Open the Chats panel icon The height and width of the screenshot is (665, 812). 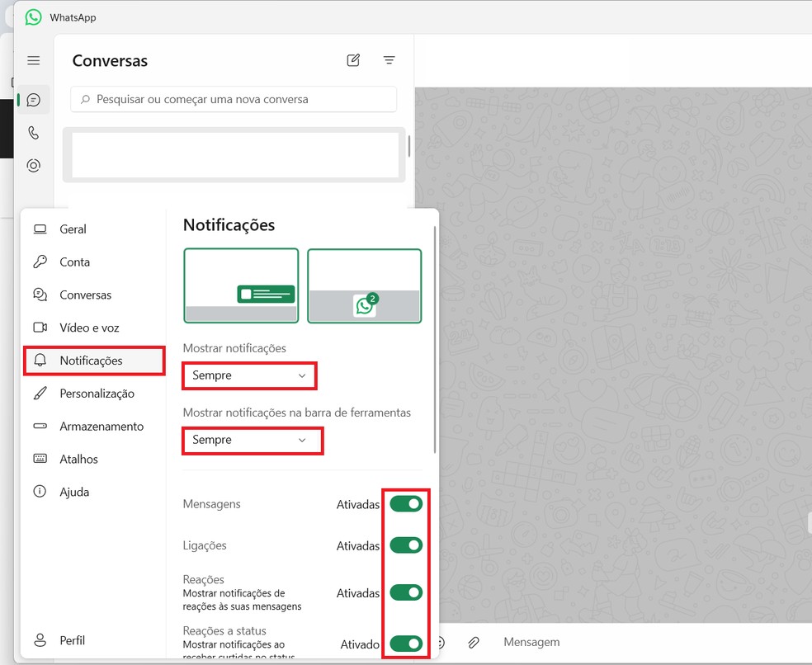tap(33, 99)
